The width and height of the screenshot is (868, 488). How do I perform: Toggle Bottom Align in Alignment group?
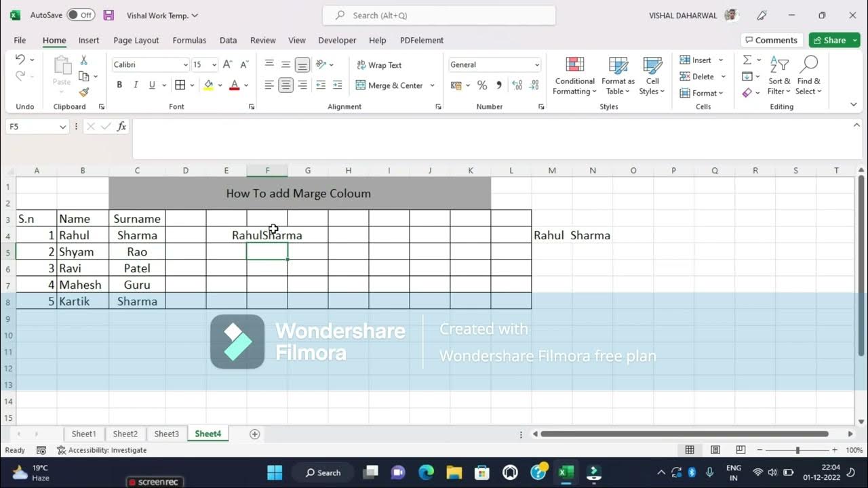click(x=302, y=64)
